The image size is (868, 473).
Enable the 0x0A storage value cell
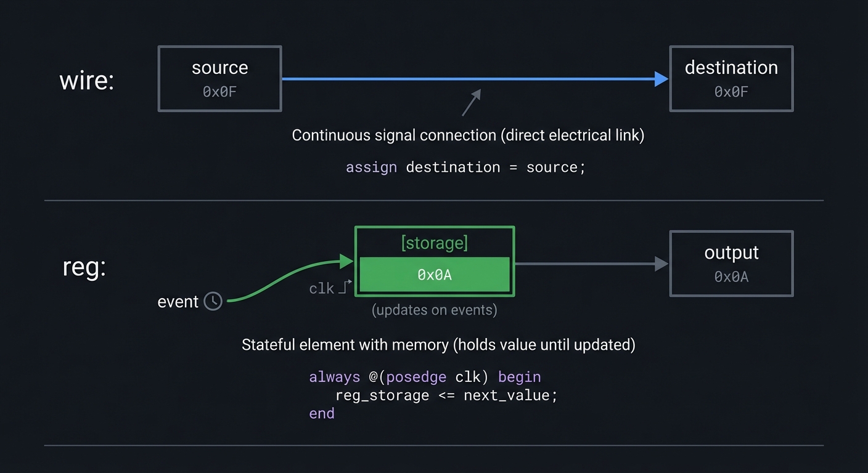(435, 275)
